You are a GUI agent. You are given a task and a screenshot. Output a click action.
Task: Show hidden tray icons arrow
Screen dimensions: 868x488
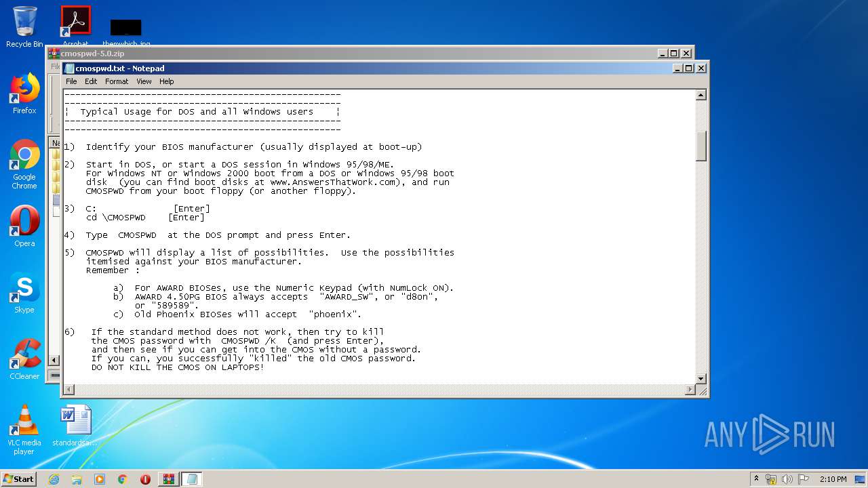[x=756, y=479]
